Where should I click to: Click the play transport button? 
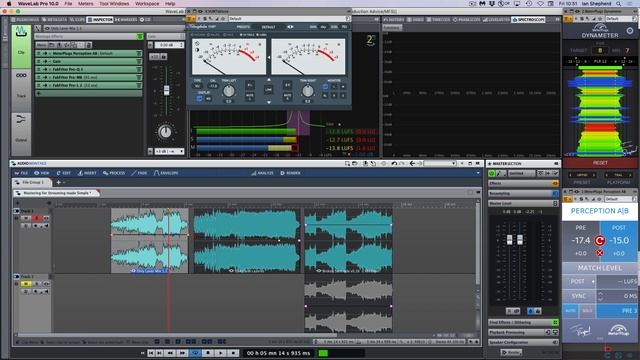(x=220, y=353)
